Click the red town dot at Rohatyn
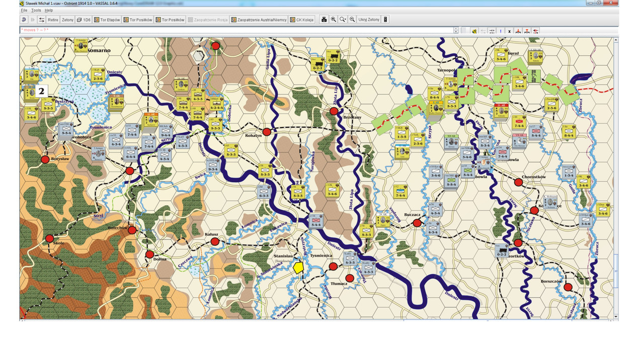This screenshot has height=348, width=644. click(267, 132)
